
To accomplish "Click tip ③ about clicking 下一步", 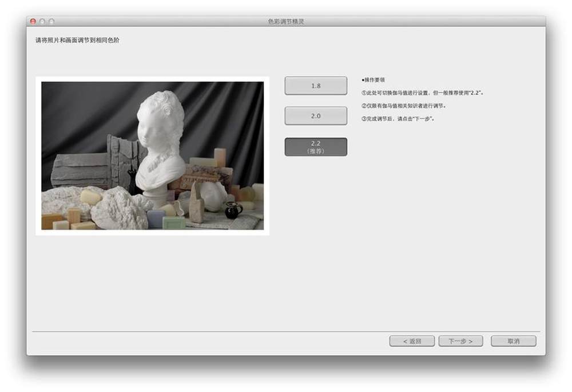I will click(398, 119).
